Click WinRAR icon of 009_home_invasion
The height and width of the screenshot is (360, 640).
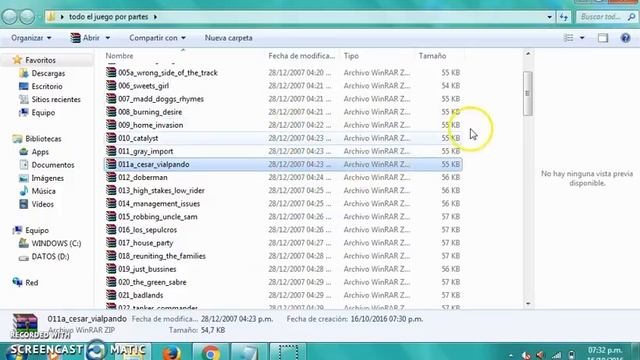[111, 125]
